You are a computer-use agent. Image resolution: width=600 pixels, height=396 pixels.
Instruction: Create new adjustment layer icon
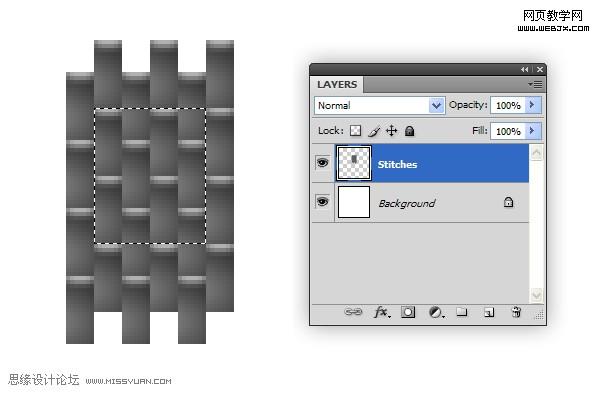pos(436,313)
